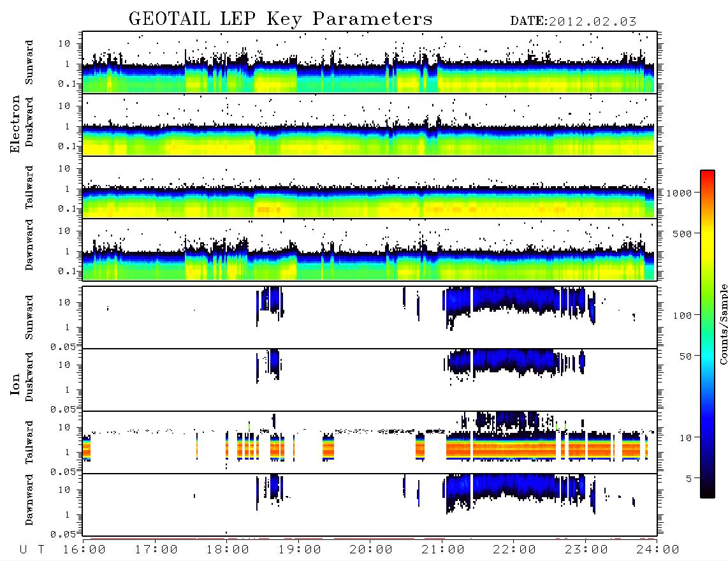The width and height of the screenshot is (728, 561).
Task: Click the Electron Duskward panel label
Action: point(29,122)
